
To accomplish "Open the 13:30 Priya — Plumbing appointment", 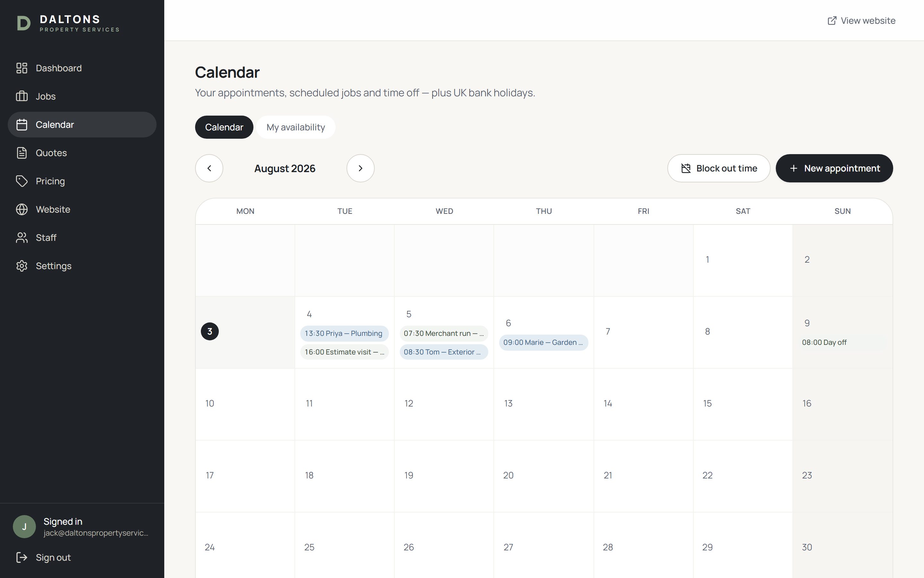I will point(344,333).
